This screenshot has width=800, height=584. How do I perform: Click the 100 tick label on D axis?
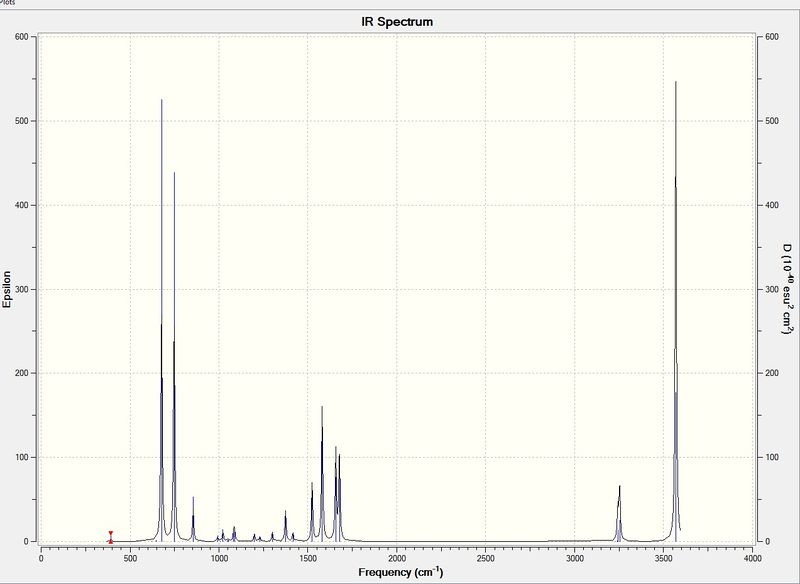(x=772, y=458)
